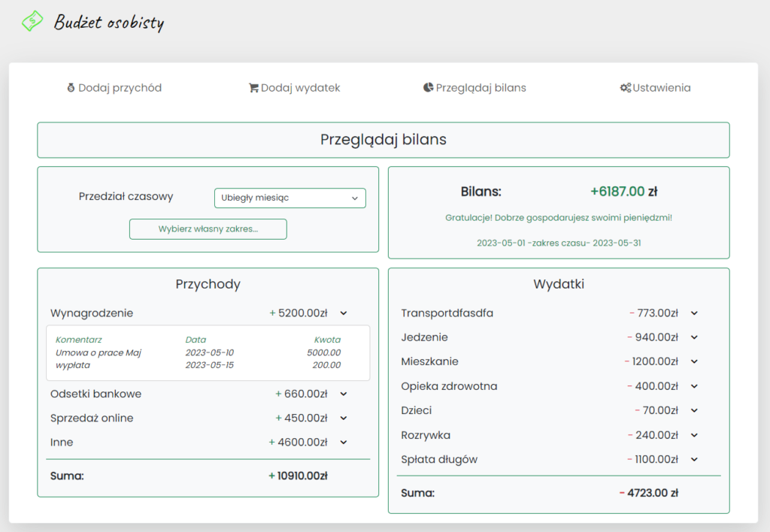Show details for Jedzenie expenses
This screenshot has height=532, width=770.
694,337
